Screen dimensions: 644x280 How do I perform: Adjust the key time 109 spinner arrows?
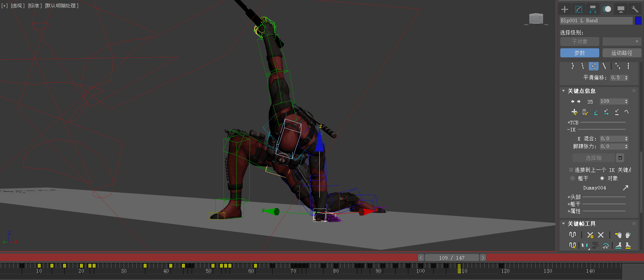626,101
